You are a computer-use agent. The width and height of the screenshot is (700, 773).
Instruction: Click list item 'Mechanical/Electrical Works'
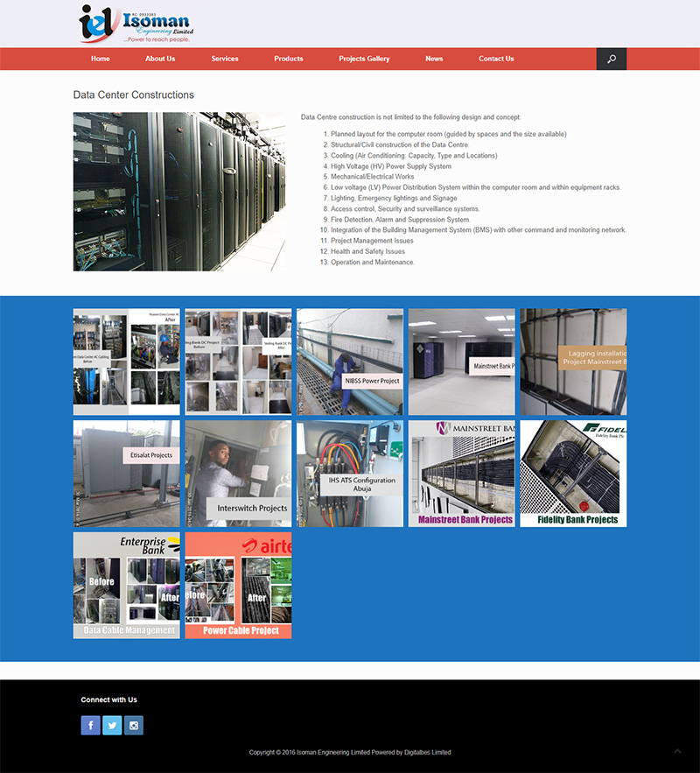pyautogui.click(x=373, y=177)
